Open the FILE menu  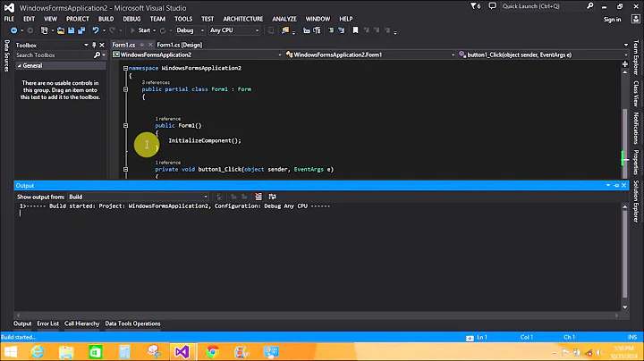point(9,19)
